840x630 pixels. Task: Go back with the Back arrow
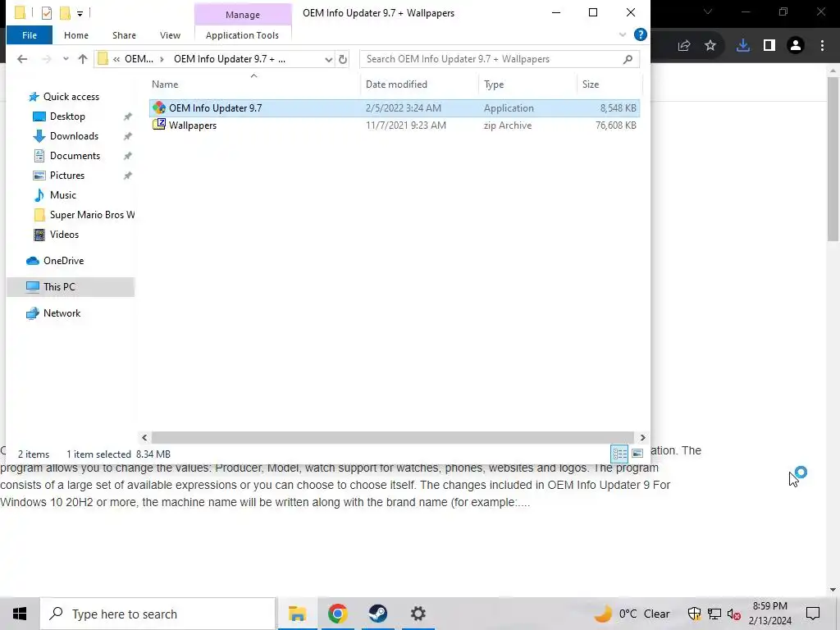(x=22, y=59)
